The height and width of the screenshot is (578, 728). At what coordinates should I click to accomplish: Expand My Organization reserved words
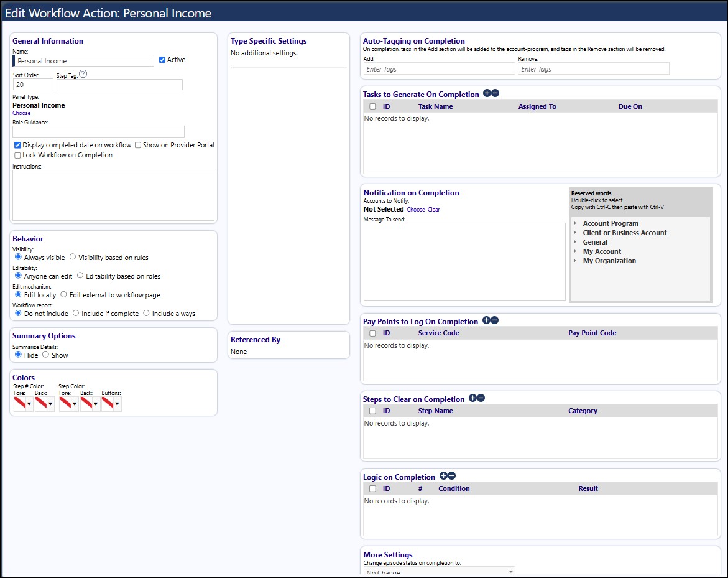[x=575, y=261]
